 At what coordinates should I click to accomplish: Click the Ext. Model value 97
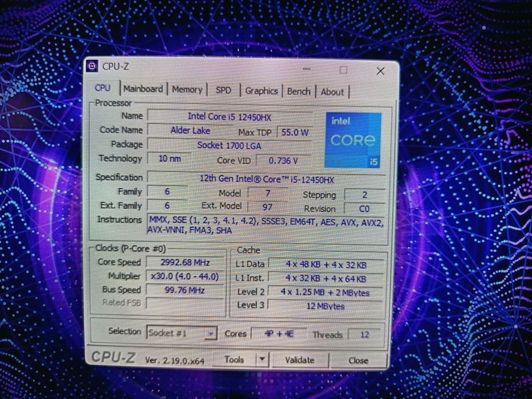pos(267,207)
